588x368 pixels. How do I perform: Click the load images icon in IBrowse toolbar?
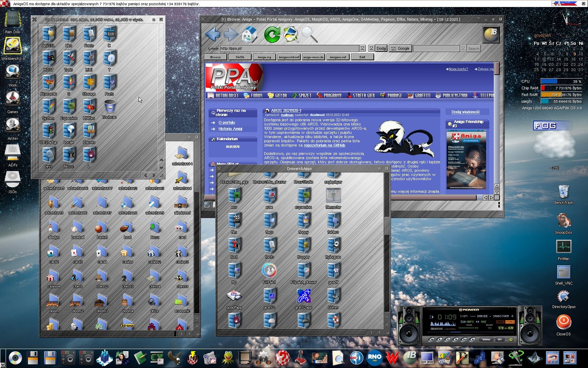tap(290, 34)
